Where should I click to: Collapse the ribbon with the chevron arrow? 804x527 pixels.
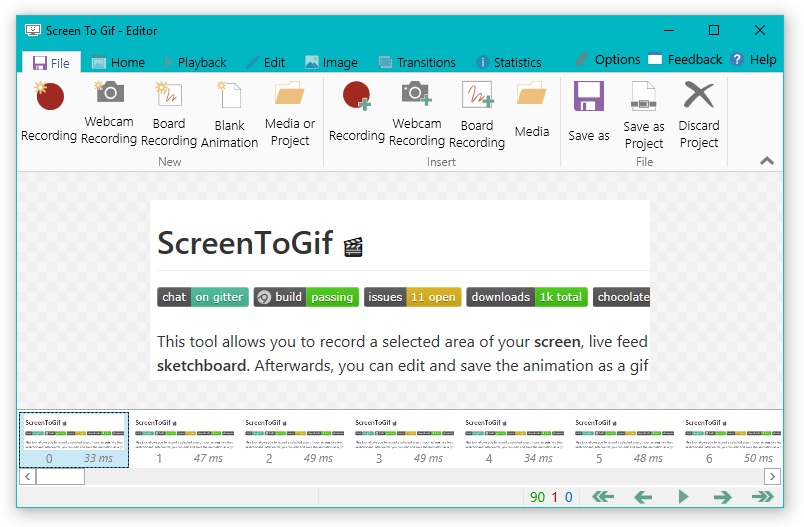(766, 160)
